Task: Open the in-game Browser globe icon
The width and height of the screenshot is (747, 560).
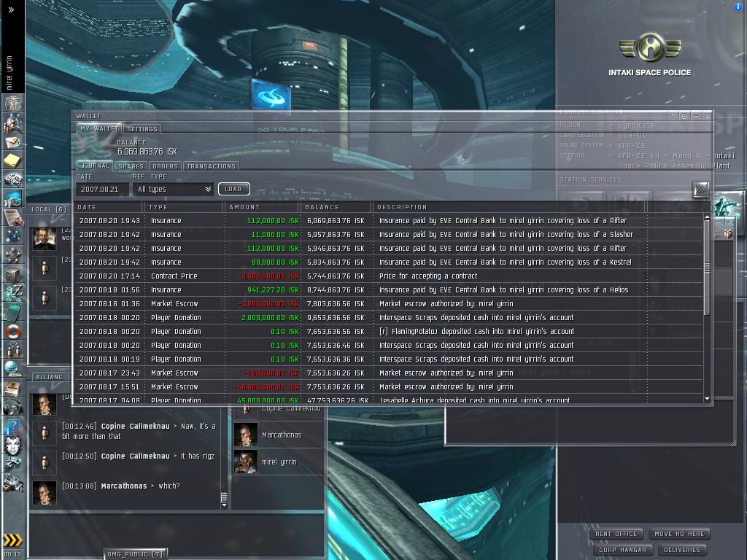Action: (13, 368)
